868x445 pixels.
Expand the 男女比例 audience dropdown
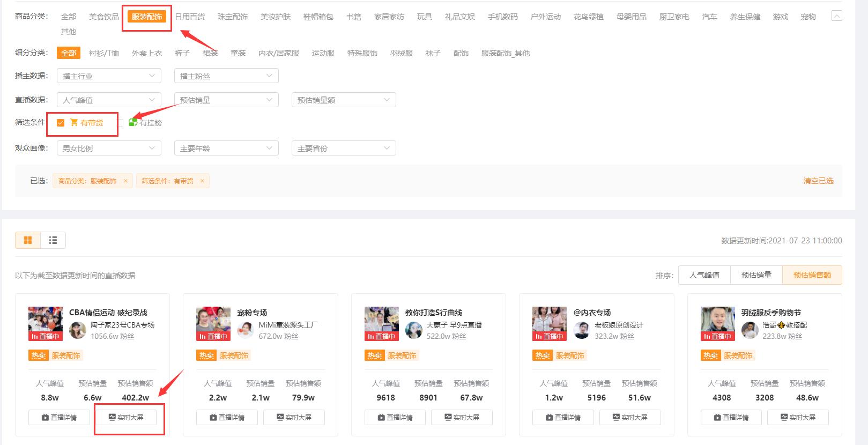pos(109,148)
